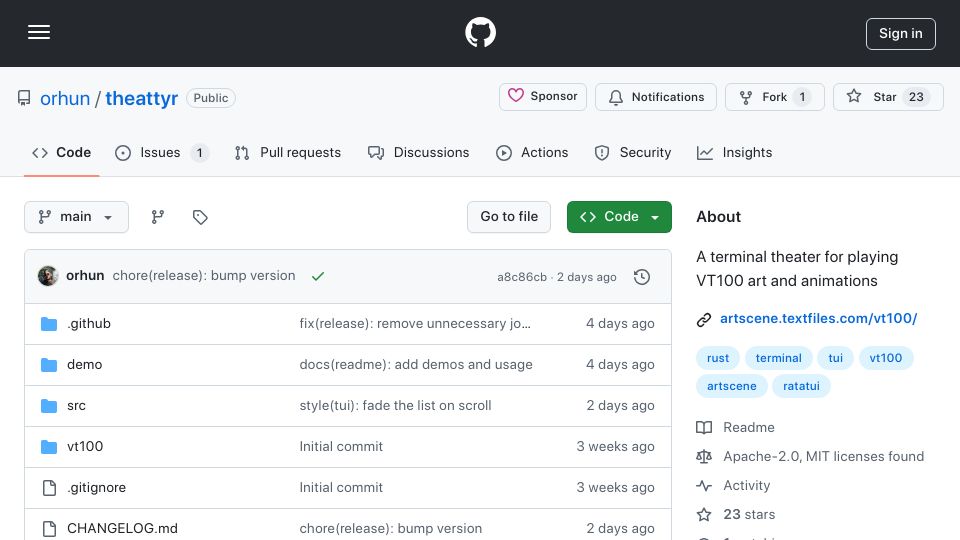Open the .github folder
The width and height of the screenshot is (960, 540).
pos(89,323)
